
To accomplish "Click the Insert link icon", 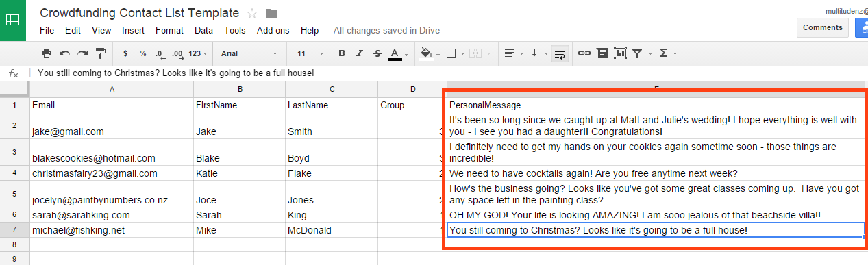I will pos(584,53).
